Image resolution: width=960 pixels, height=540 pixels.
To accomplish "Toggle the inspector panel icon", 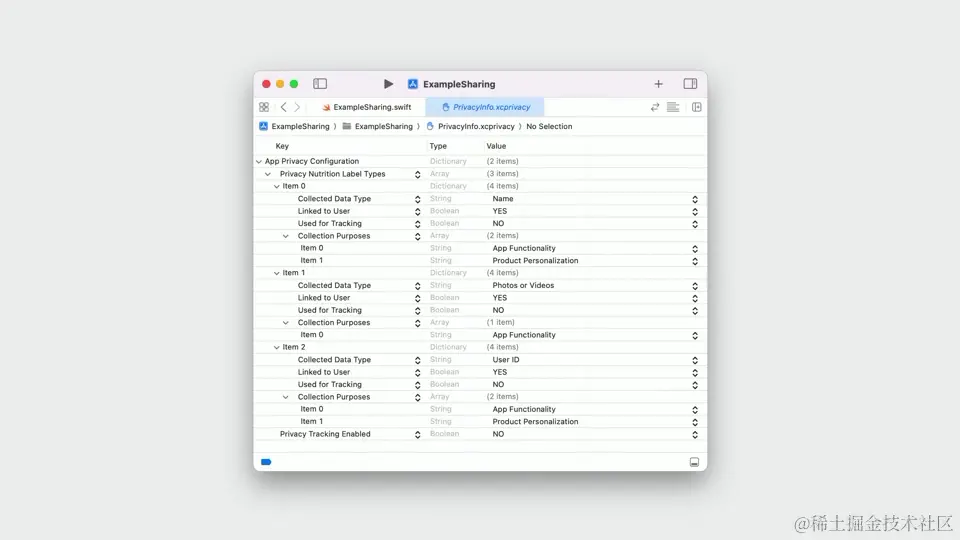I will [x=690, y=84].
